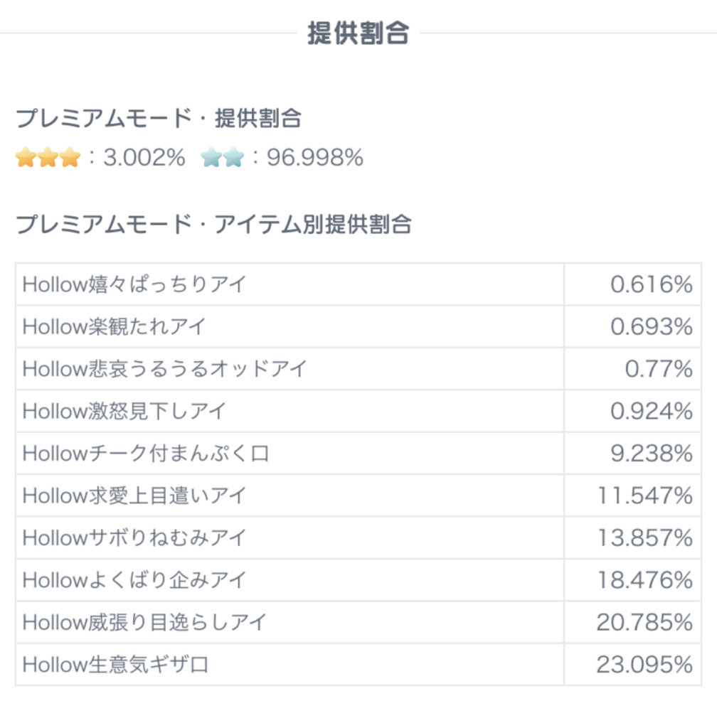Select Hollowよくばり企みアイ in the list
The width and height of the screenshot is (717, 728).
(134, 580)
